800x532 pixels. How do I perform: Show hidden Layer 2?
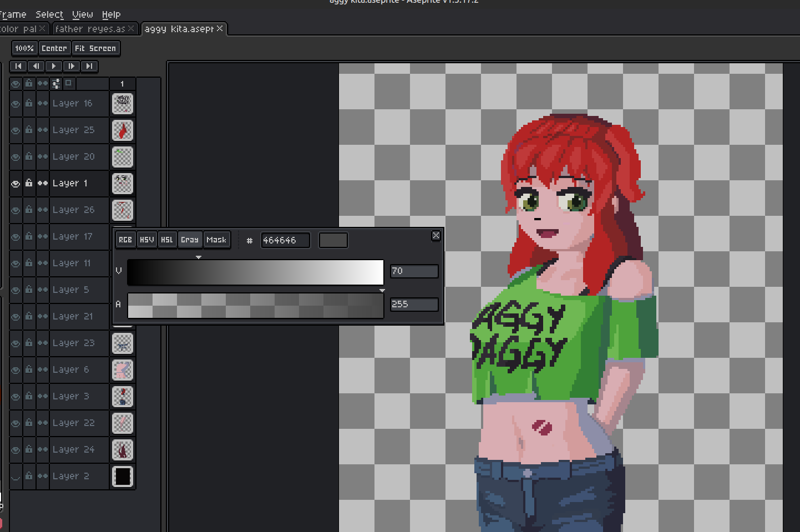(16, 477)
